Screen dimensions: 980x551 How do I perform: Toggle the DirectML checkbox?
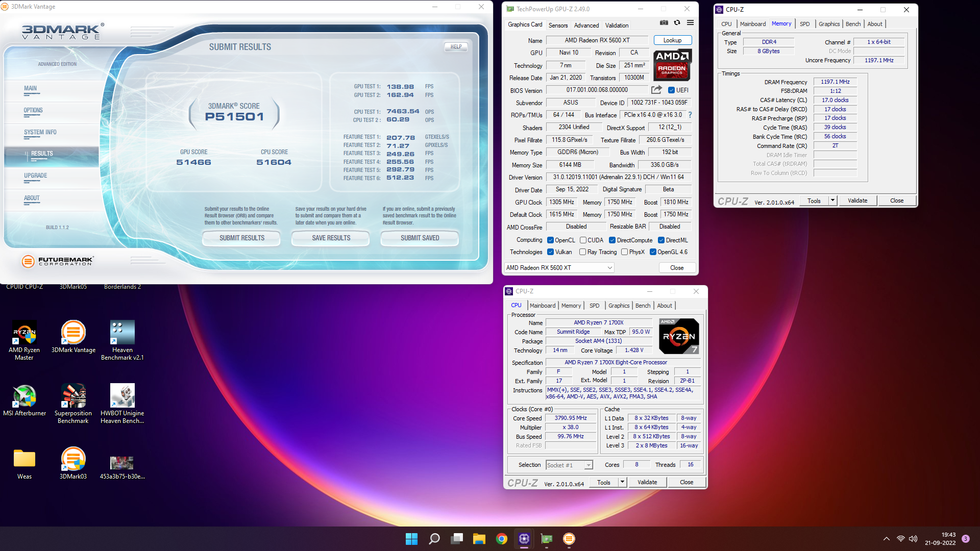click(661, 240)
